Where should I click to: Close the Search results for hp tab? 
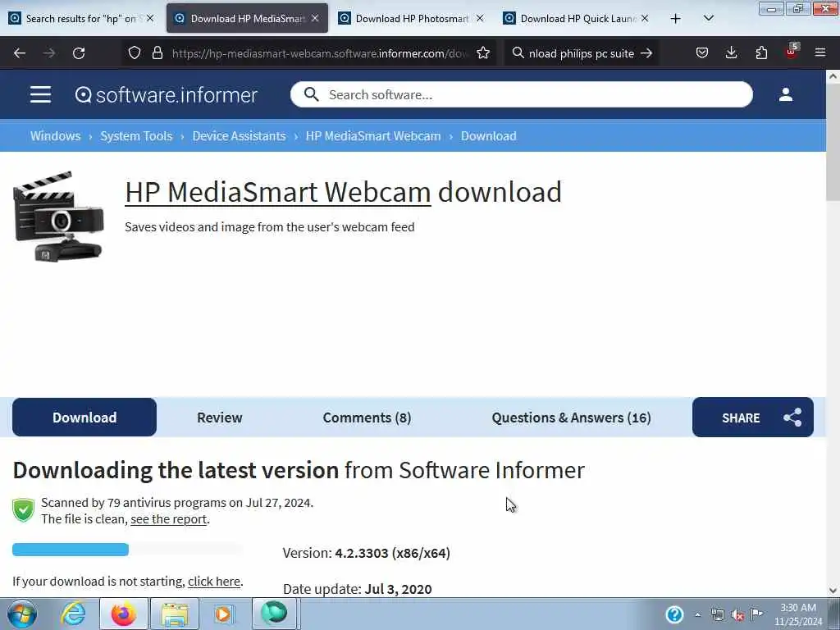150,18
